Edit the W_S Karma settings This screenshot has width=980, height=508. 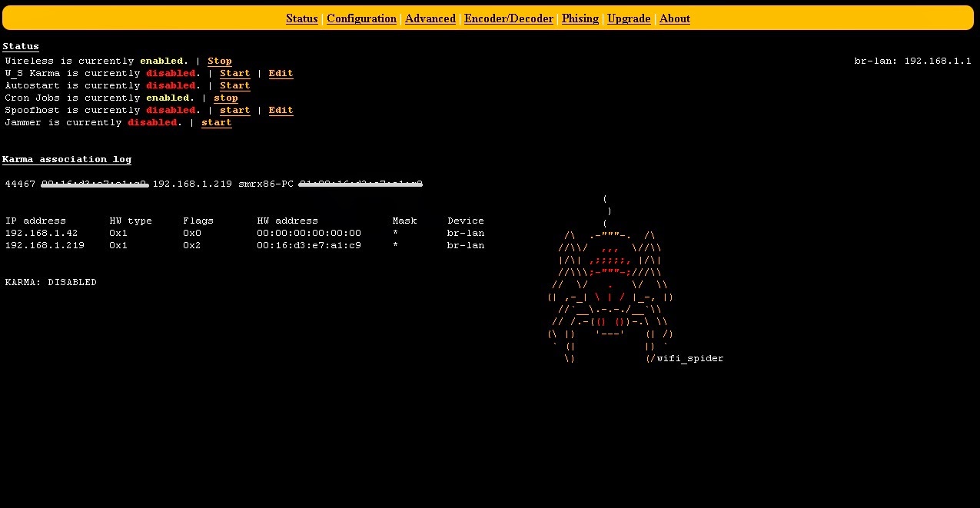coord(281,73)
